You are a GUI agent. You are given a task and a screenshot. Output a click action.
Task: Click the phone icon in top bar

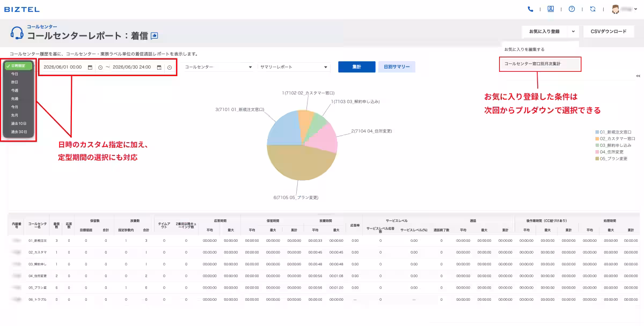coord(531,9)
